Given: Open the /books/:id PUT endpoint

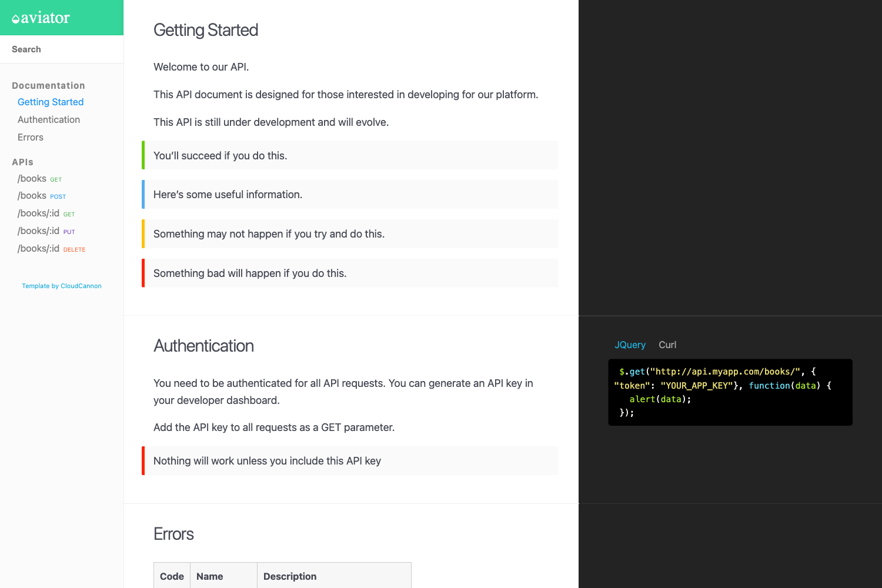Looking at the screenshot, I should pos(46,230).
